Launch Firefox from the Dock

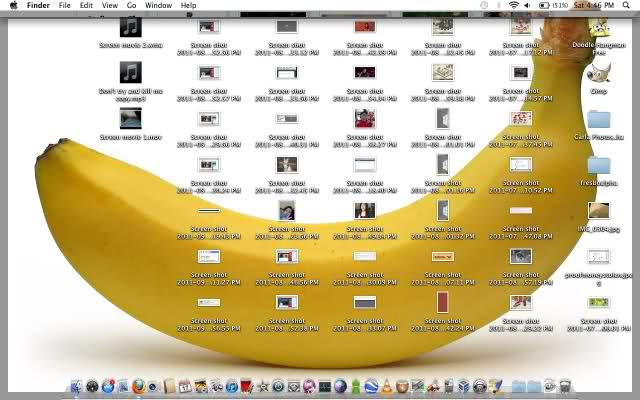pos(138,386)
